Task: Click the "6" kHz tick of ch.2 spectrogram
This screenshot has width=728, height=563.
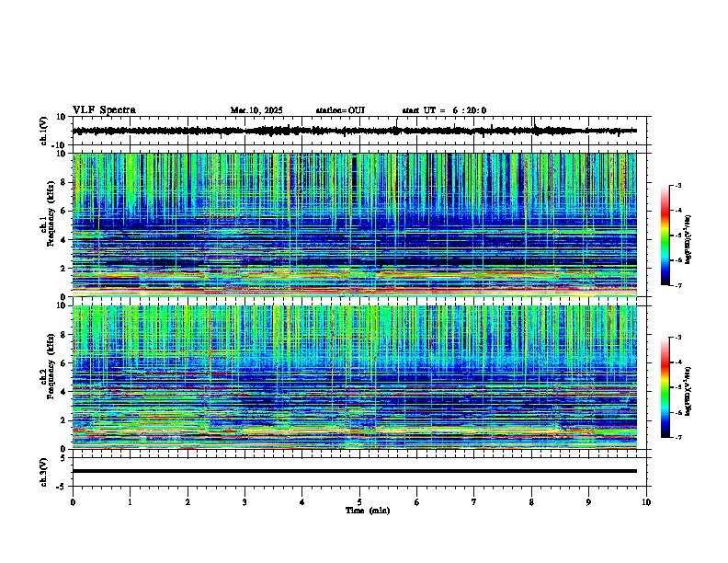Action: coord(65,363)
